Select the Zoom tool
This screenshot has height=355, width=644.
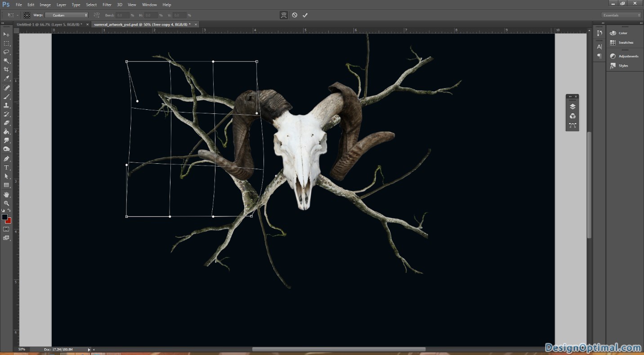pyautogui.click(x=6, y=203)
